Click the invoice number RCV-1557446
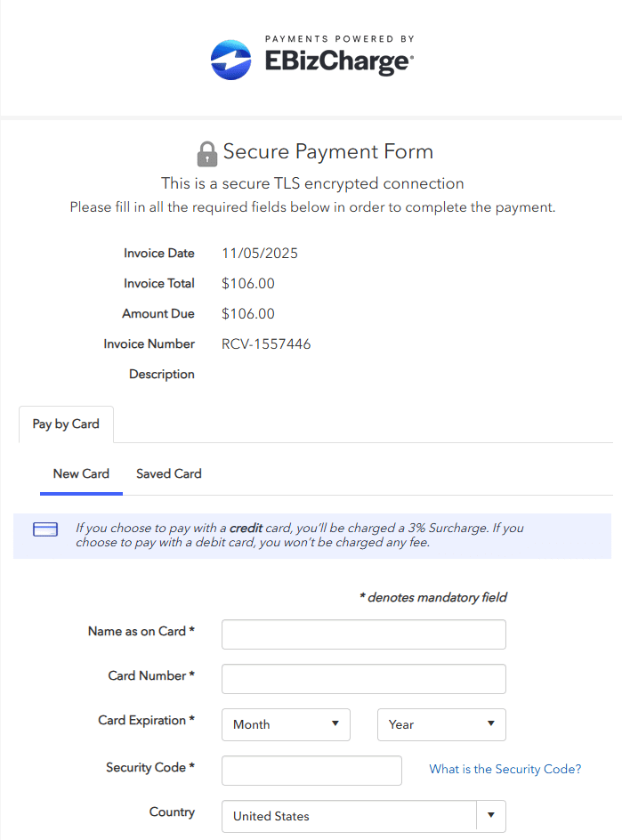 [x=266, y=343]
